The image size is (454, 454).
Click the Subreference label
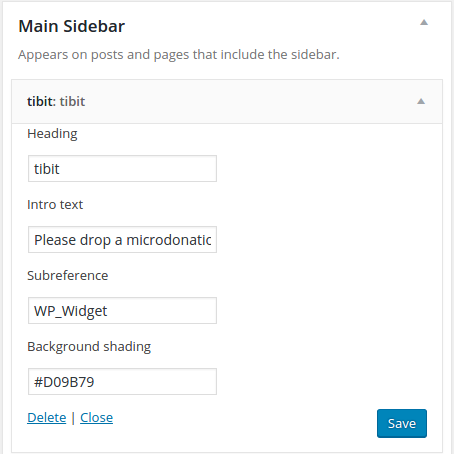[68, 276]
